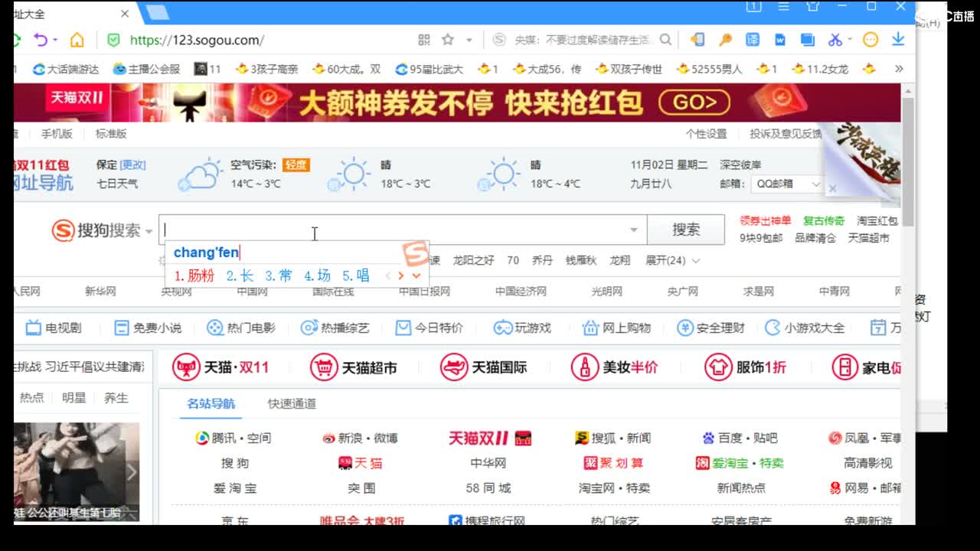
Task: Click the undo/back arrow in browser toolbar
Action: tap(41, 40)
